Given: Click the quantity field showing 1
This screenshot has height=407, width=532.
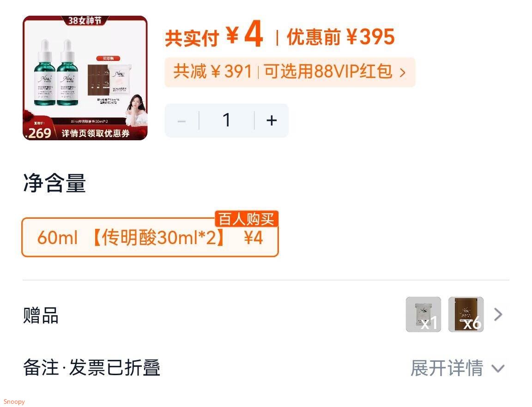Looking at the screenshot, I should 227,120.
